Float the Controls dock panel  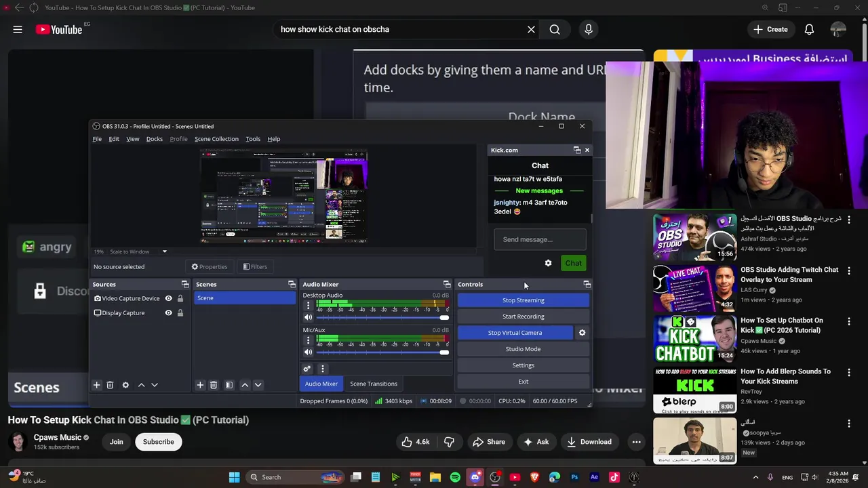point(587,284)
